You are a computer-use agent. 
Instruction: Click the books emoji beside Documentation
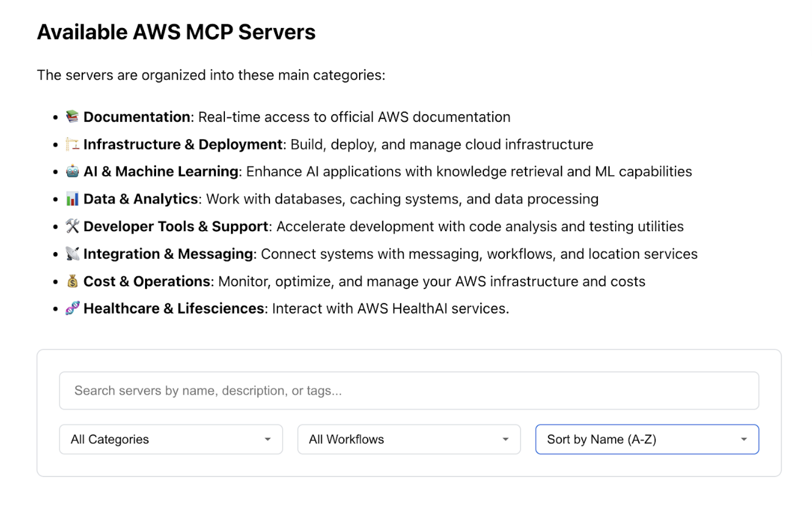[73, 117]
